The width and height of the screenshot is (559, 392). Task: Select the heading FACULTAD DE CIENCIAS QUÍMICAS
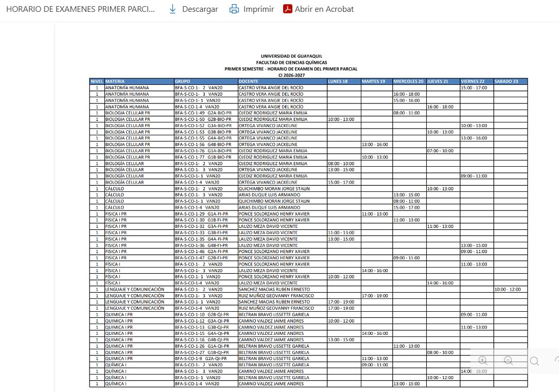[x=291, y=62]
